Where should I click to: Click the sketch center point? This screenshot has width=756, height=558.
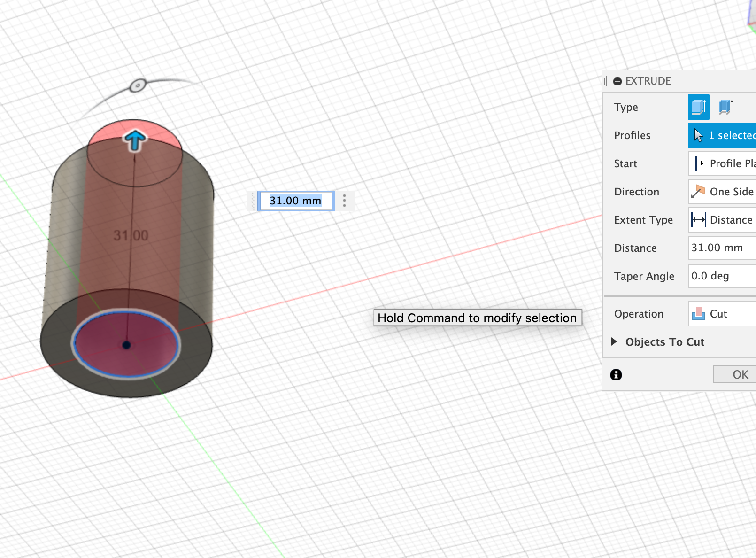click(126, 345)
